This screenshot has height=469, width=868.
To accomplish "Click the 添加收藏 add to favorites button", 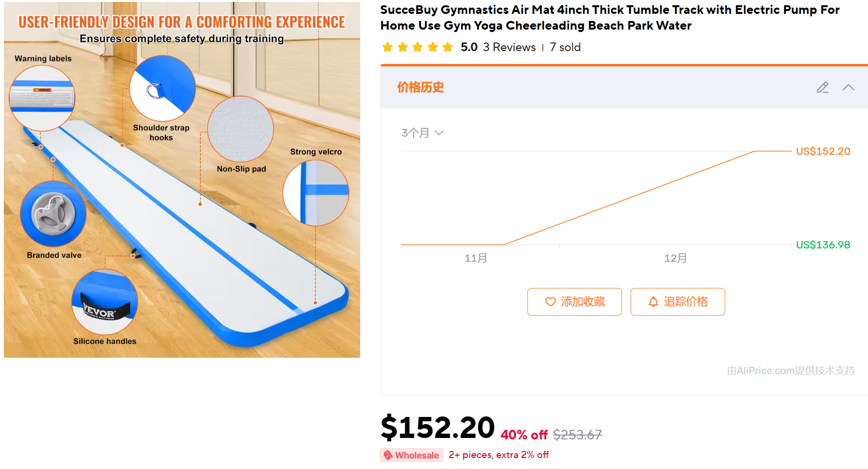I will [x=574, y=302].
